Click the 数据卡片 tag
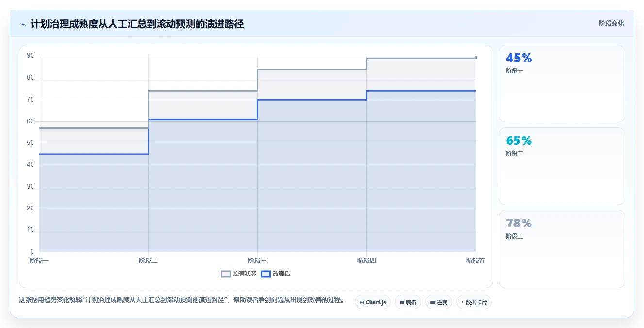This screenshot has width=644, height=328. point(474,302)
